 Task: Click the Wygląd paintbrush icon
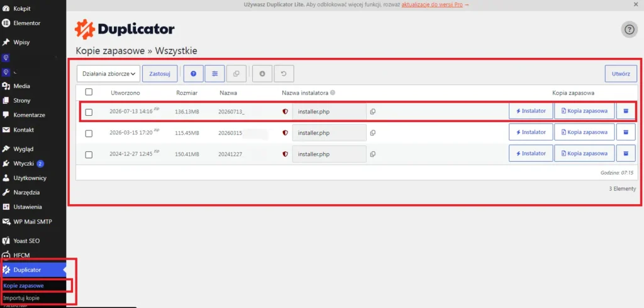coord(6,149)
